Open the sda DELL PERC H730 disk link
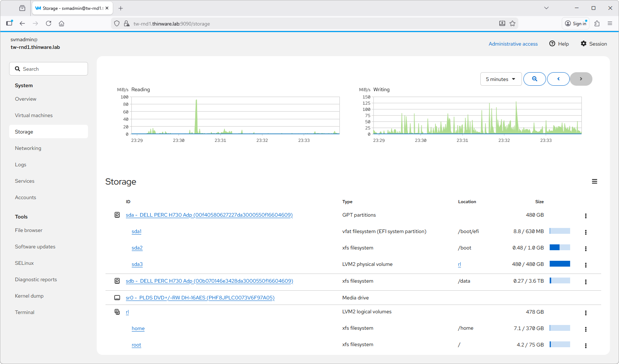This screenshot has height=364, width=619. pyautogui.click(x=209, y=215)
